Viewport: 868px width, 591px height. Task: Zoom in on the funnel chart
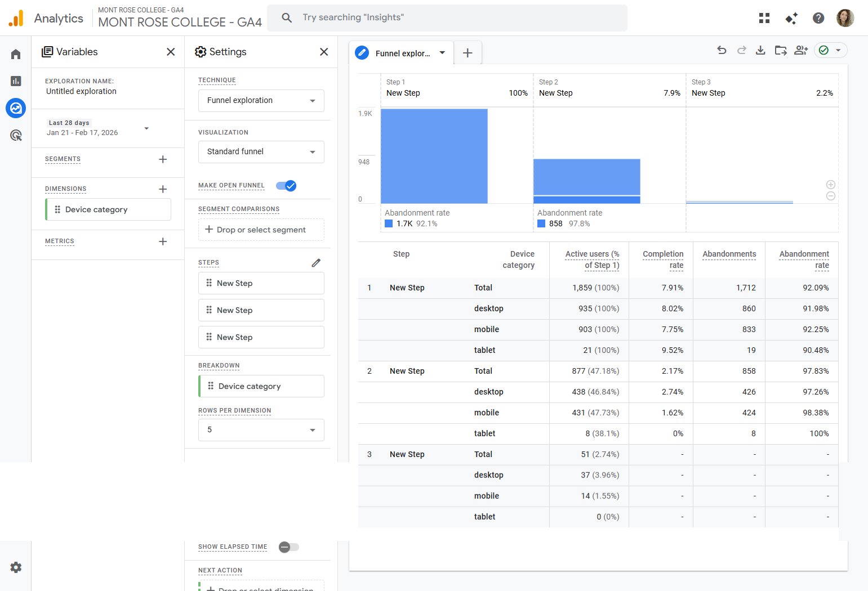pos(830,185)
